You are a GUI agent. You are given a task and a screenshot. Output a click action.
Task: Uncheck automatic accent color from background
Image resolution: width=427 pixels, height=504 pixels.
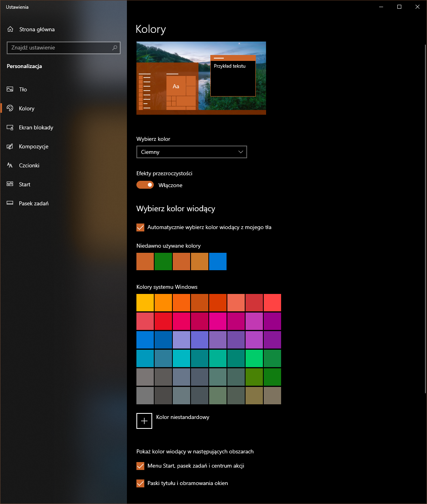pyautogui.click(x=140, y=227)
